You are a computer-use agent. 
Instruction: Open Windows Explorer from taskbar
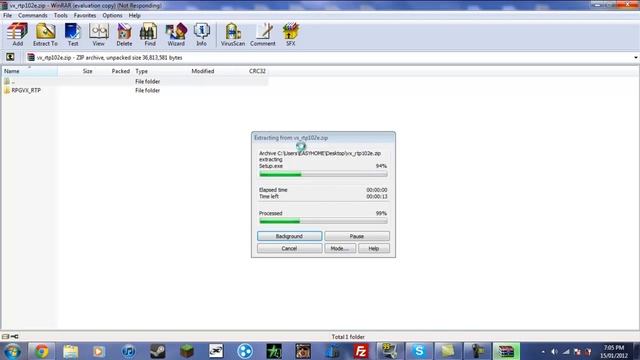coord(71,351)
